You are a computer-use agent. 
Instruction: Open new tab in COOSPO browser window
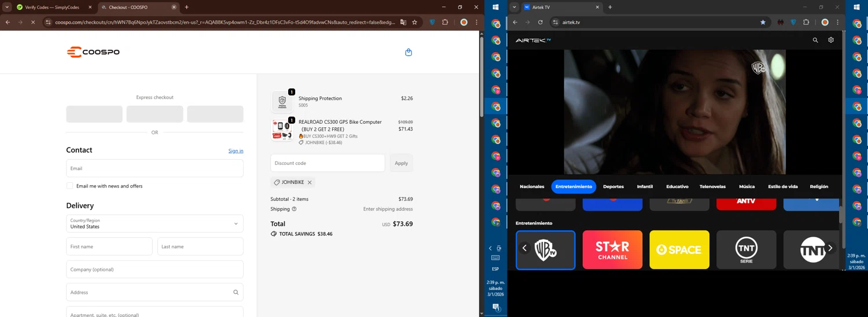click(x=186, y=7)
